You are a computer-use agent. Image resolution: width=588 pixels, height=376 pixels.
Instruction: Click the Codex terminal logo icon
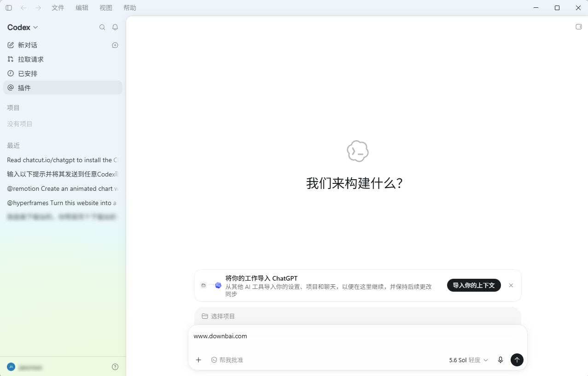click(x=358, y=151)
